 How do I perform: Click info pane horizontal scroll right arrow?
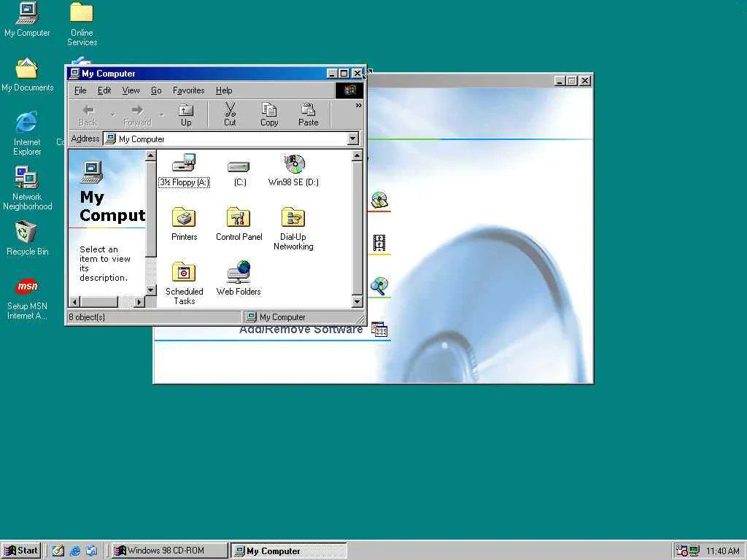139,301
